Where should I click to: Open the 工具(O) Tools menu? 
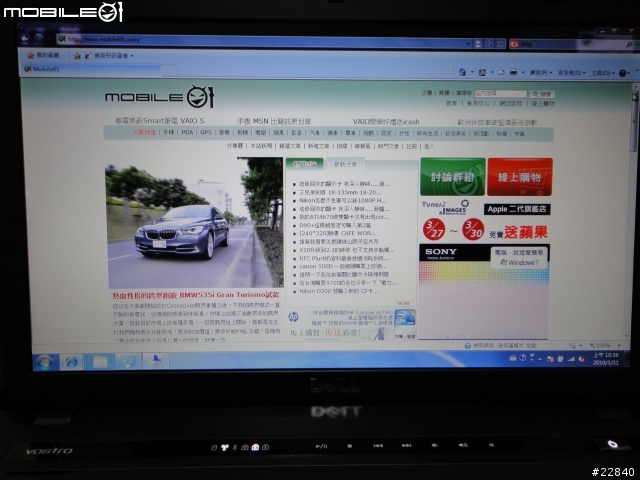602,73
